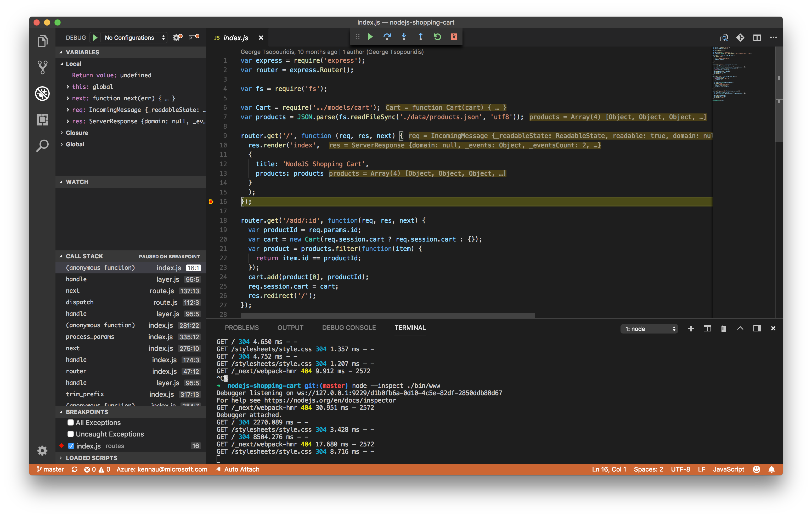Viewport: 812px width, 517px height.
Task: Click the diamond-shaped icon in the editor title bar
Action: click(x=740, y=38)
